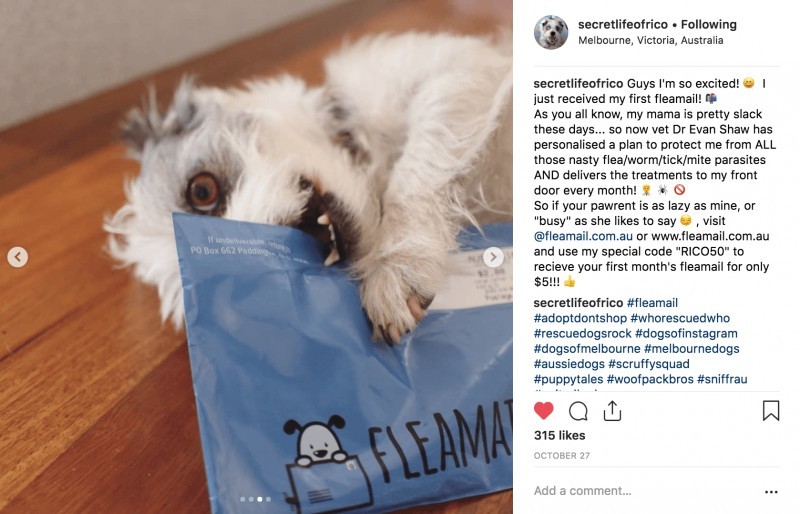Open the #dogsofinstagram hashtag
This screenshot has height=514, width=800.
point(686,333)
